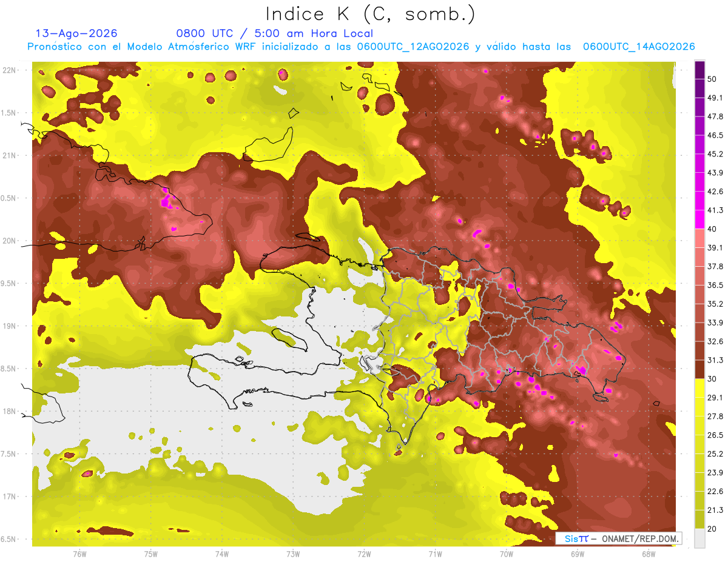This screenshot has width=728, height=562.
Task: Click the '71W' longitude label
Action: click(435, 554)
